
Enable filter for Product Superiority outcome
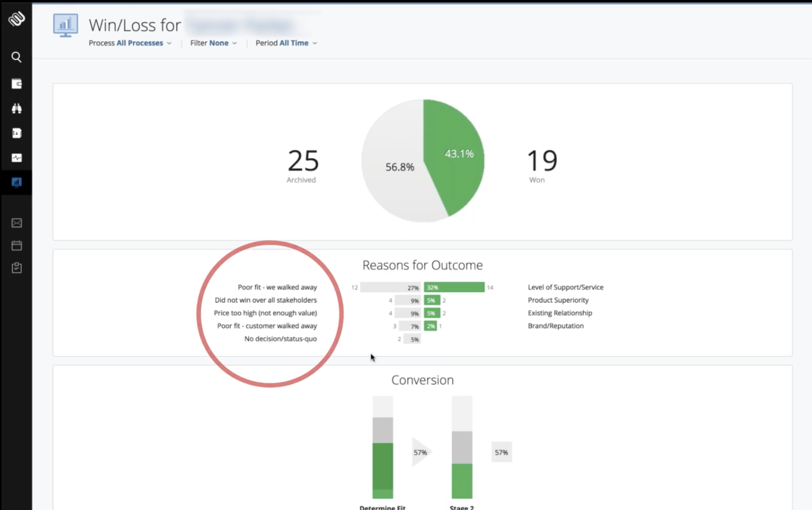coord(559,300)
